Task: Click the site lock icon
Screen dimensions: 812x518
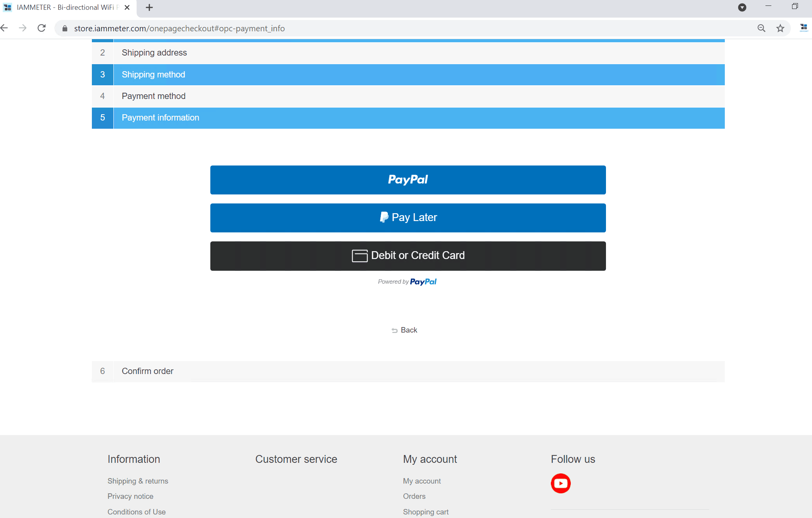Action: click(65, 29)
